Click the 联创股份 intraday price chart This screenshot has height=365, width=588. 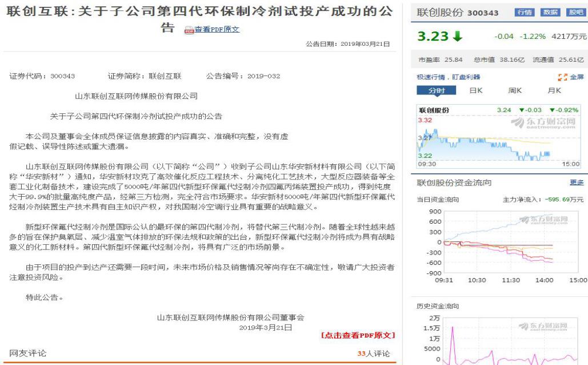coord(499,136)
